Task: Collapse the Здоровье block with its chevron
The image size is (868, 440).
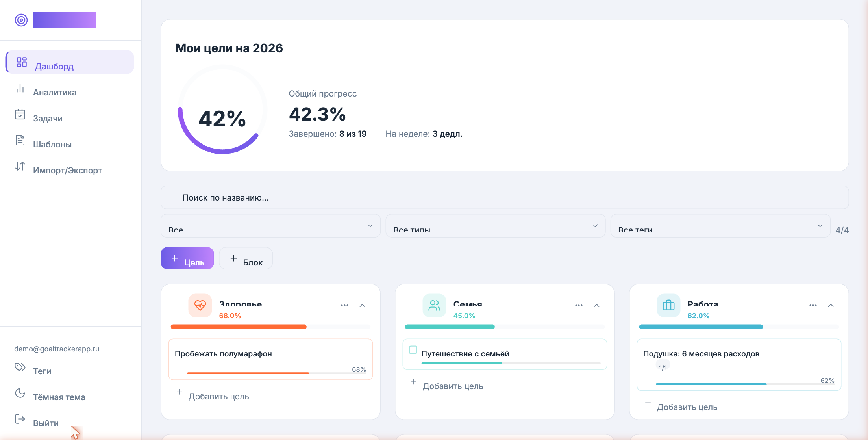Action: [362, 305]
